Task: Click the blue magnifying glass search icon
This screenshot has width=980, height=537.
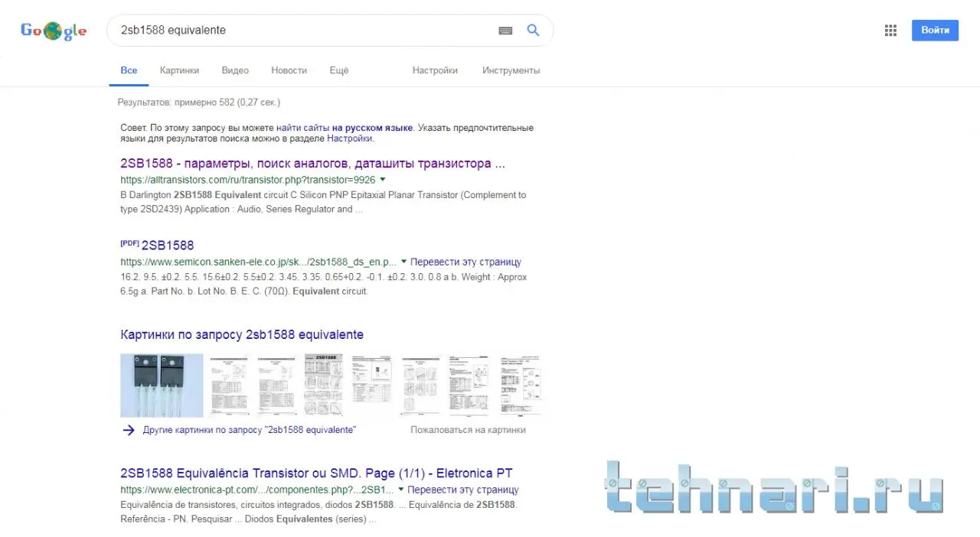Action: (534, 31)
